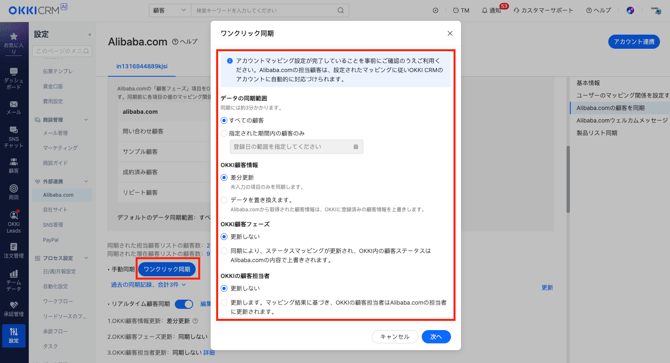The image size is (670, 363).
Task: Open ヘルプ in the top header
Action: (x=599, y=10)
